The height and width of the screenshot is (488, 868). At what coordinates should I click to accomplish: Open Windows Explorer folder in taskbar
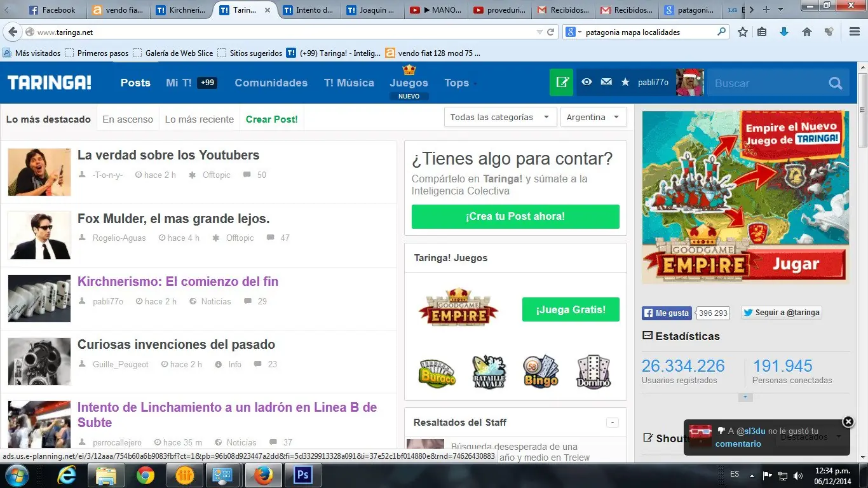point(106,475)
